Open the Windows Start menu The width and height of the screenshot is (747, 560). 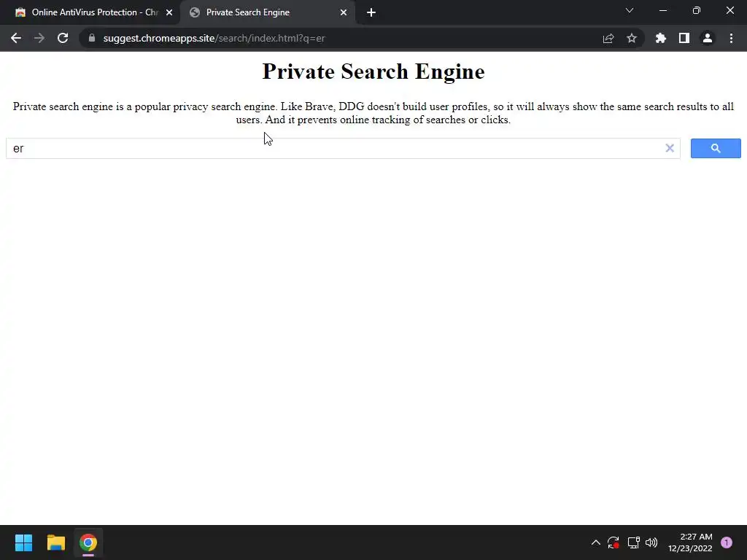23,542
